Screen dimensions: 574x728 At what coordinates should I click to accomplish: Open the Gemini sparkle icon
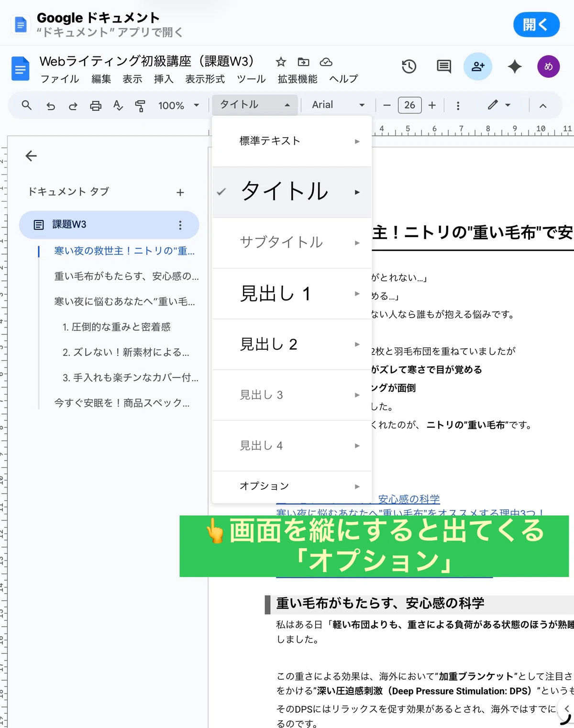[x=515, y=66]
